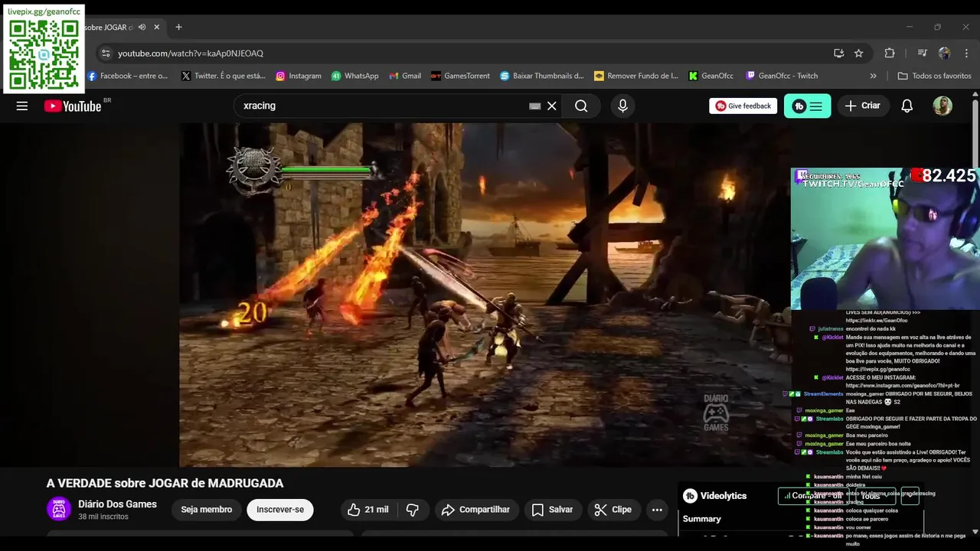Viewport: 980px width, 551px height.
Task: Open media control icon in toolbar
Action: [922, 53]
